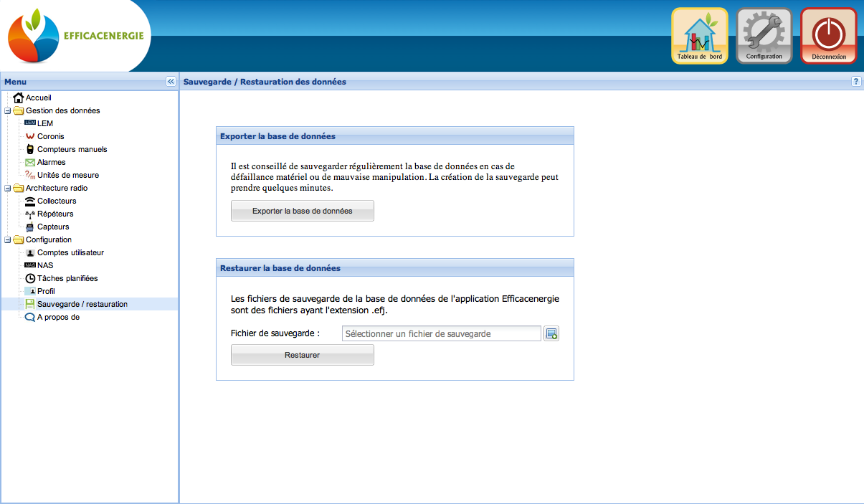Click the Architecture radio folder icon

pos(19,188)
